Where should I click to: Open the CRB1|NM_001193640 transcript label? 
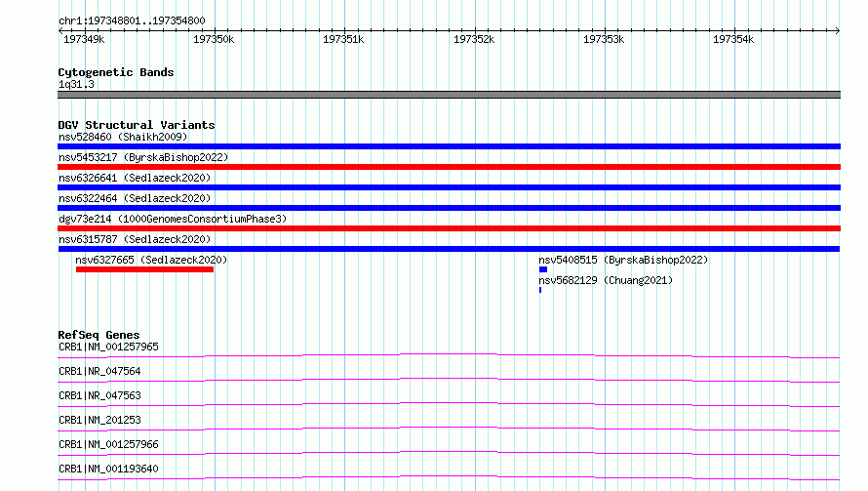point(108,469)
